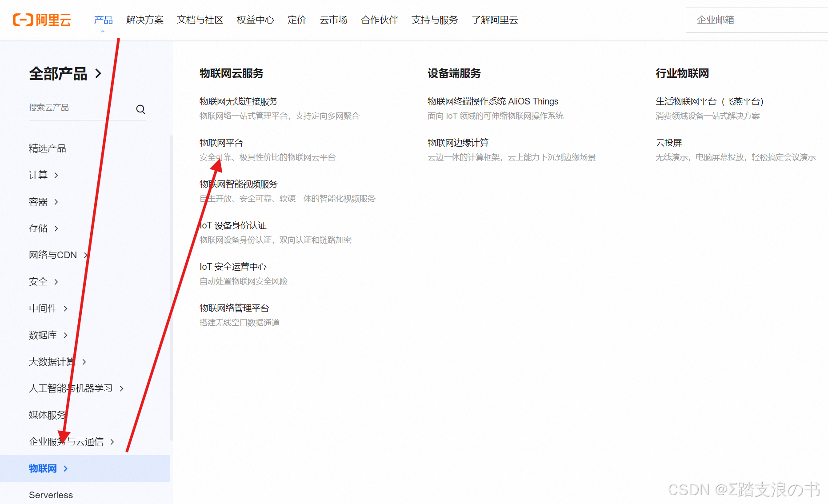Screen dimensions: 828x504
Task: Open 物联网络管理平台 product link
Action: pyautogui.click(x=234, y=308)
